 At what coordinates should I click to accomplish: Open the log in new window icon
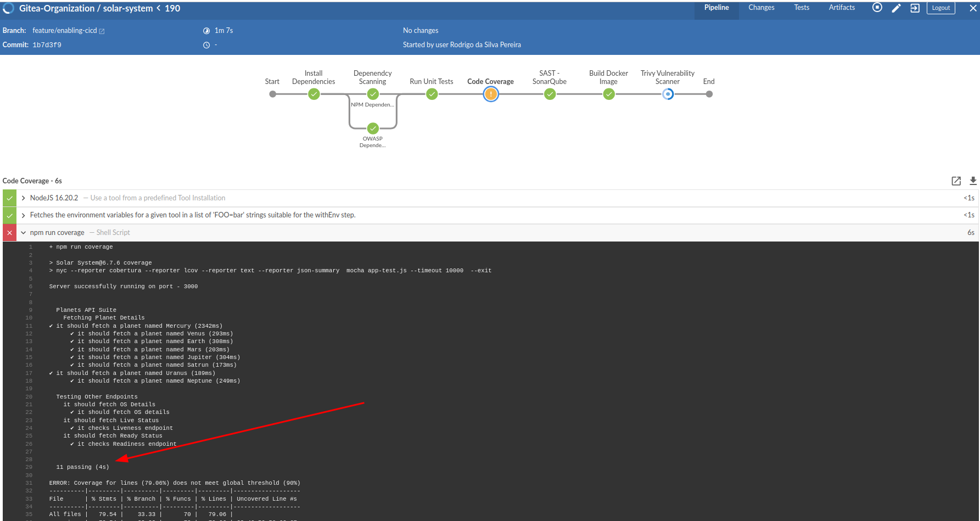956,181
